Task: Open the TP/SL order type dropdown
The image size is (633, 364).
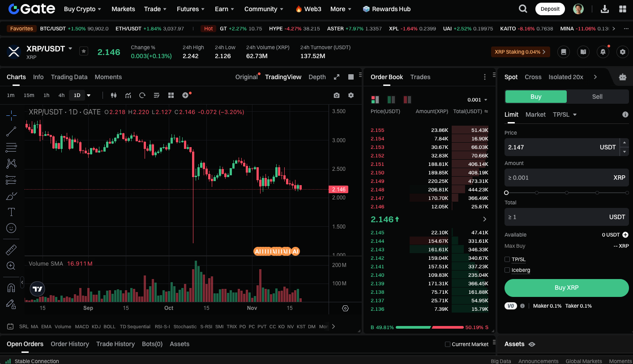Action: [565, 114]
